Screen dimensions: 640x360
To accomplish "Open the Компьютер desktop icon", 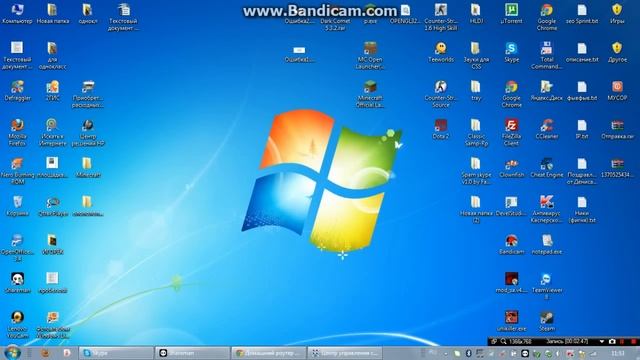I will click(17, 13).
